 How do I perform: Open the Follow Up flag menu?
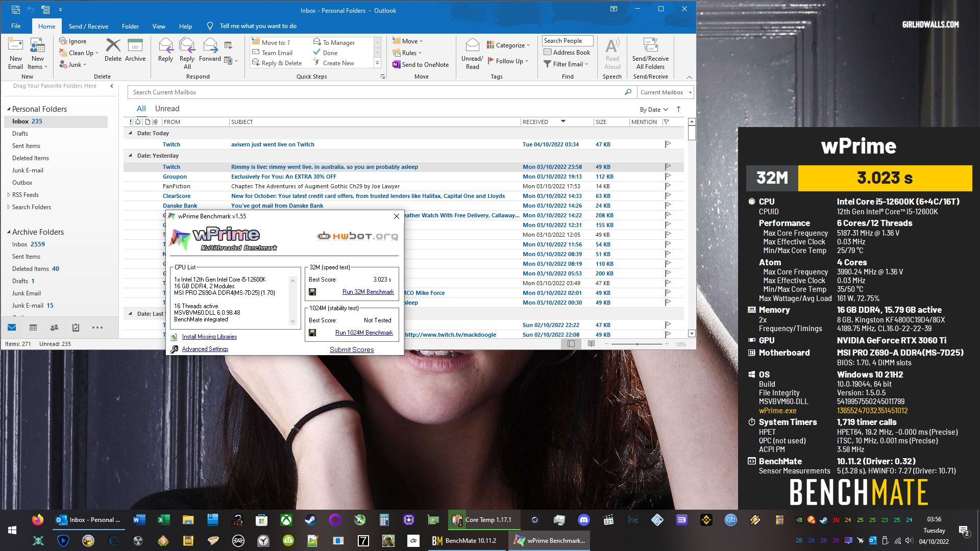508,61
